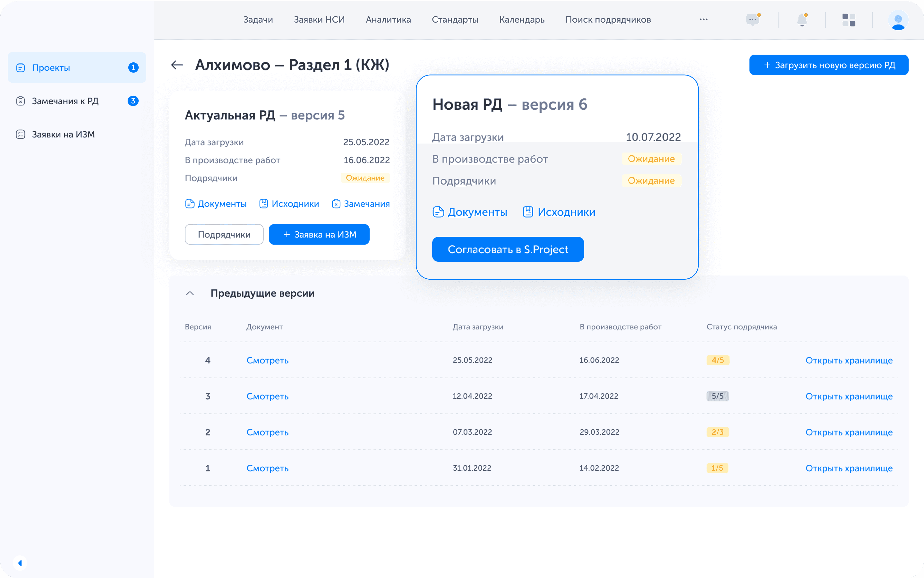
Task: Collapse the Предыдущие версии section
Action: (190, 293)
